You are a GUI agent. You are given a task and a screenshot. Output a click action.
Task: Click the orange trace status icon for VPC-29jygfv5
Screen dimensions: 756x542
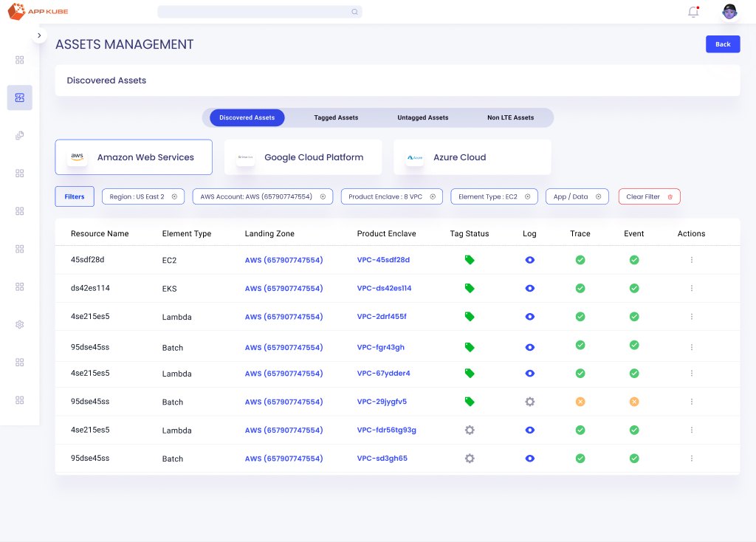pyautogui.click(x=580, y=402)
